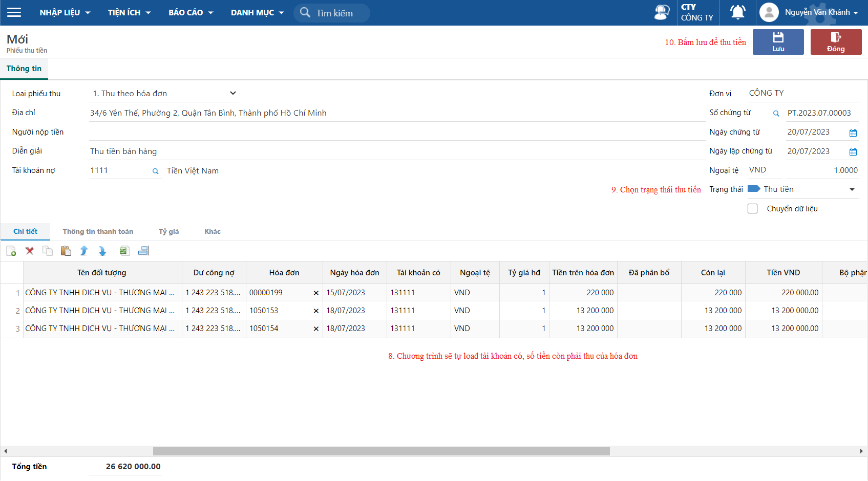Viewport: 868px width, 481px height.
Task: Open the Nguyễn Văn Khánh user menu
Action: (x=809, y=12)
